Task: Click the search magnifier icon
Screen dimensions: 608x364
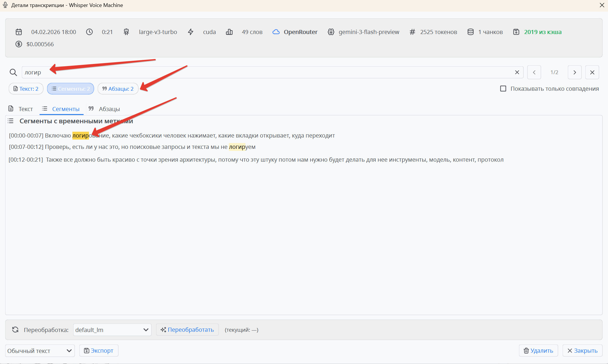Action: [13, 72]
